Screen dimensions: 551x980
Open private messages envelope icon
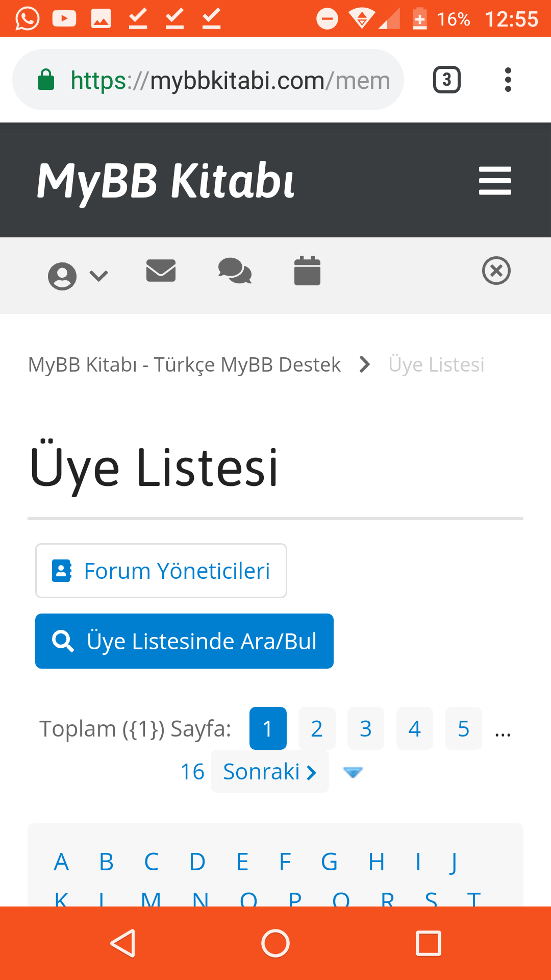tap(161, 271)
